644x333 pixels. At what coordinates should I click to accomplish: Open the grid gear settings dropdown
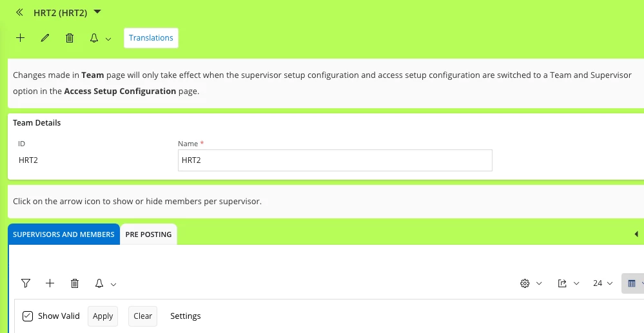click(531, 283)
